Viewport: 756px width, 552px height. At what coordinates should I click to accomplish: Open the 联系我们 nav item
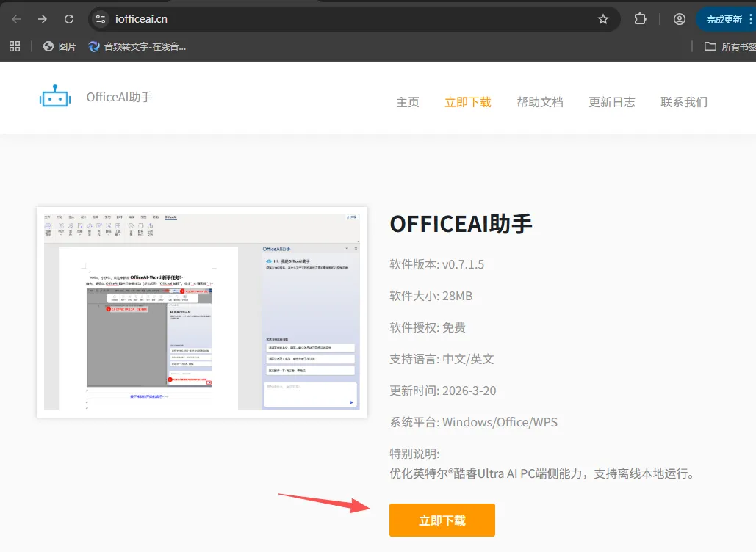684,102
